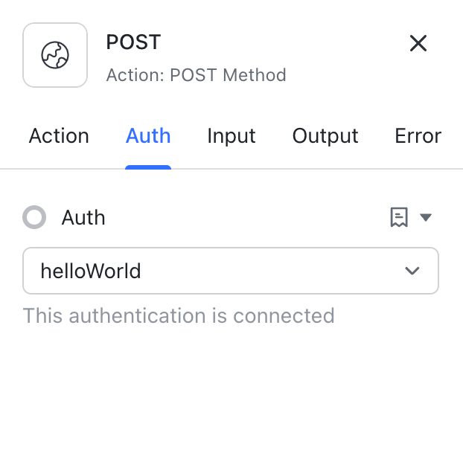Click the POST title text
Image resolution: width=463 pixels, height=476 pixels.
133,42
